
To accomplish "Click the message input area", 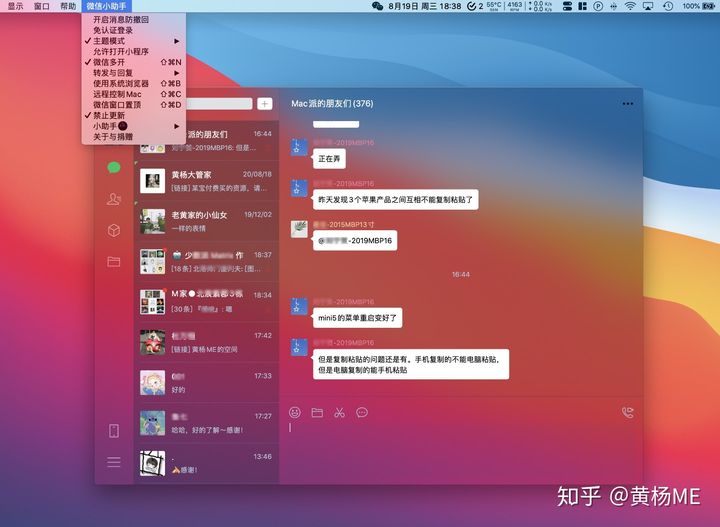I will coord(461,450).
